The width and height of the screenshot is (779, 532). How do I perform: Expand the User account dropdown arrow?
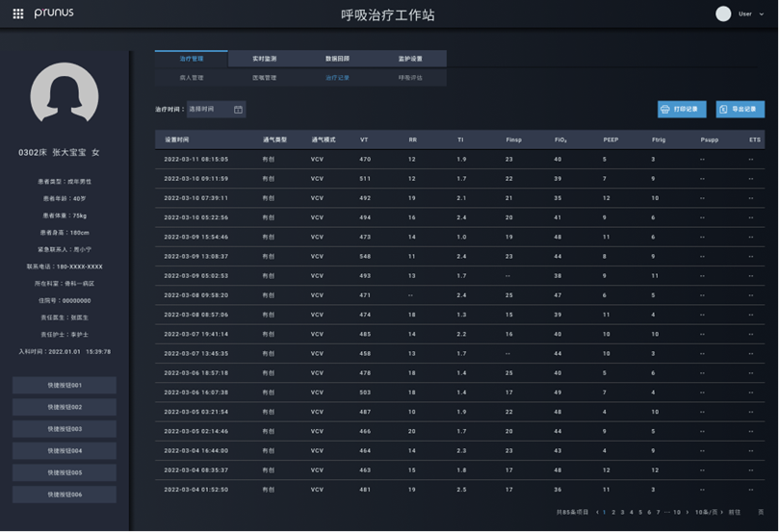coord(761,14)
